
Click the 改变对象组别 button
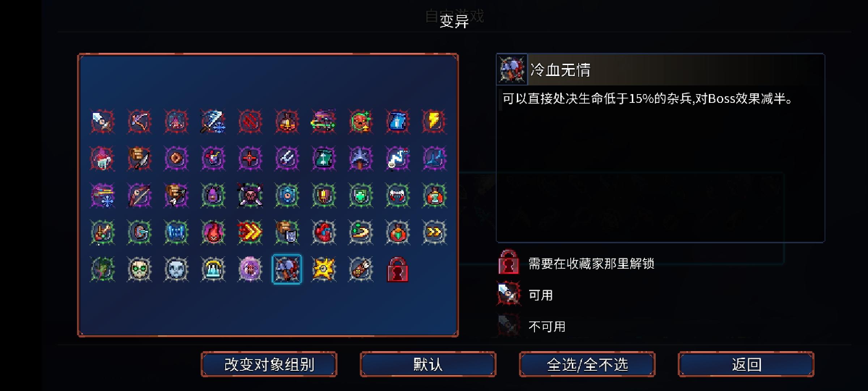click(269, 364)
